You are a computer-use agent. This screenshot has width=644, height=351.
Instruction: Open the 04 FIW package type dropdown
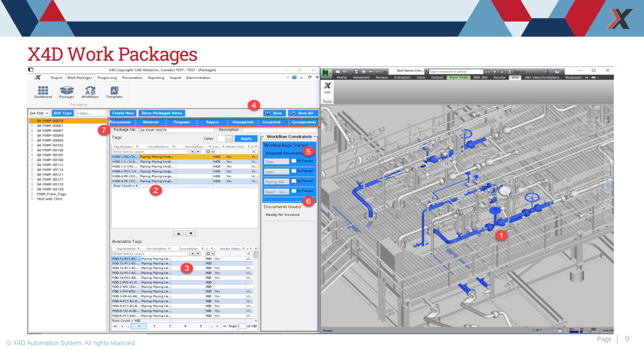(x=47, y=113)
